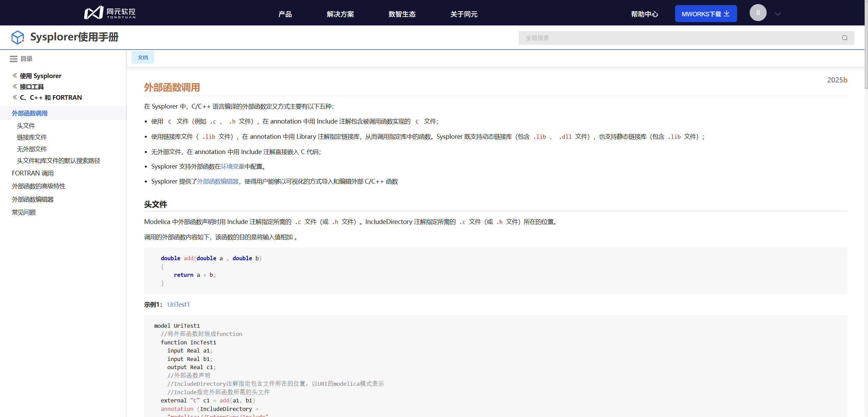Open the 数智生态 menu
Screen dimensions: 868x417
click(x=402, y=14)
